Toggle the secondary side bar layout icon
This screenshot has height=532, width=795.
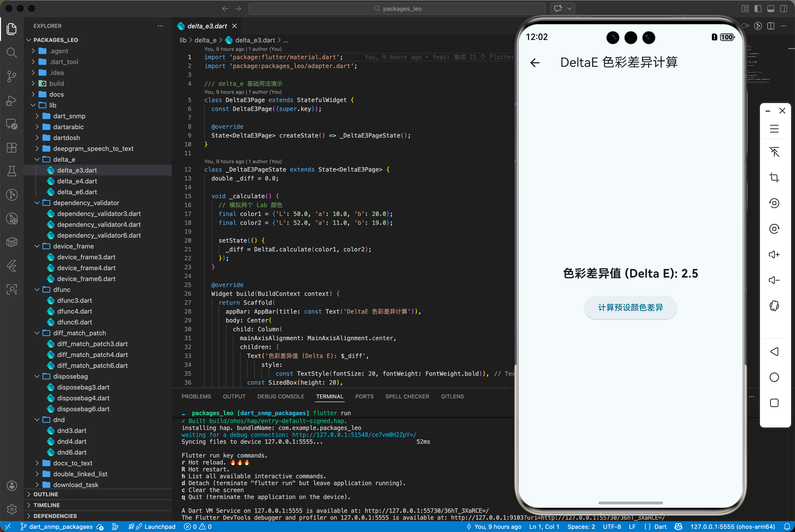tap(783, 9)
